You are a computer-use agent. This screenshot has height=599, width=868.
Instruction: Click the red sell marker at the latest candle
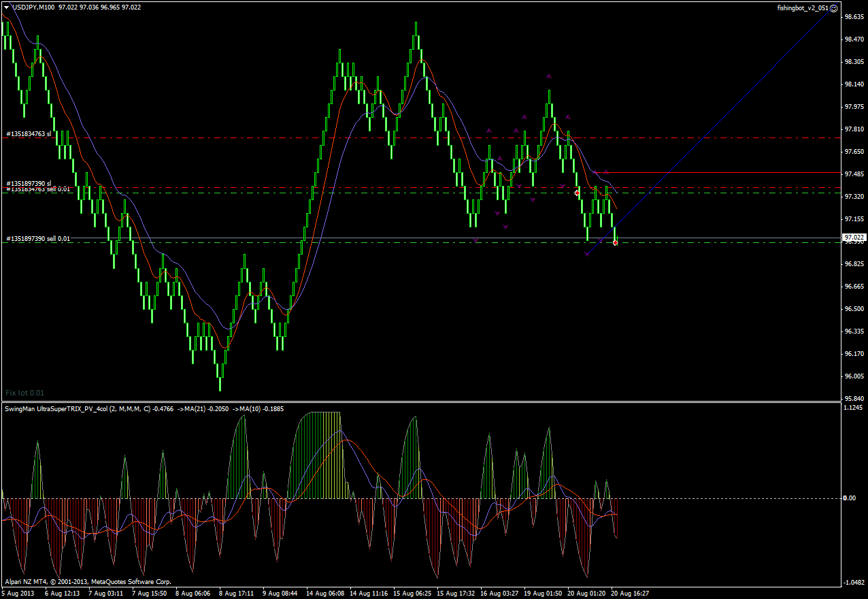coord(616,243)
